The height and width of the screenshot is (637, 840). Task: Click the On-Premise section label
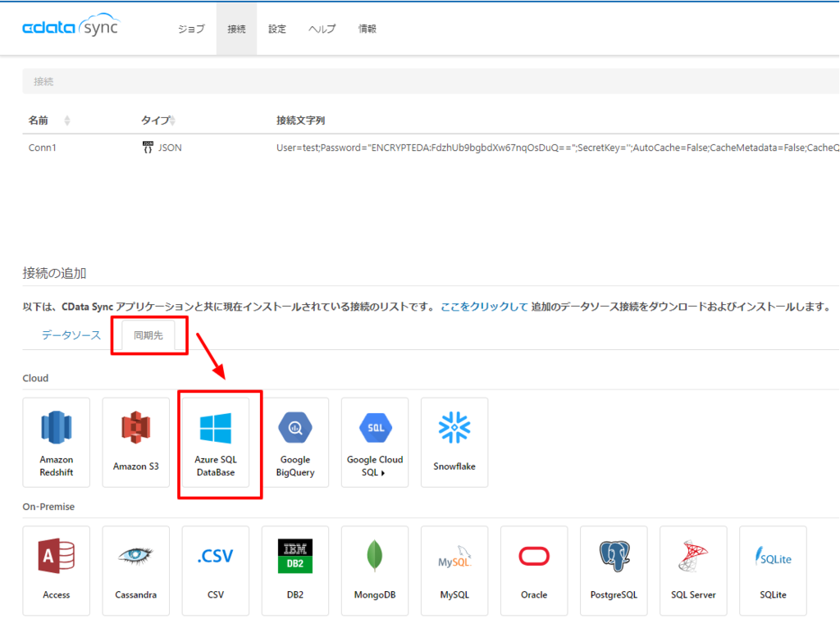pos(48,507)
